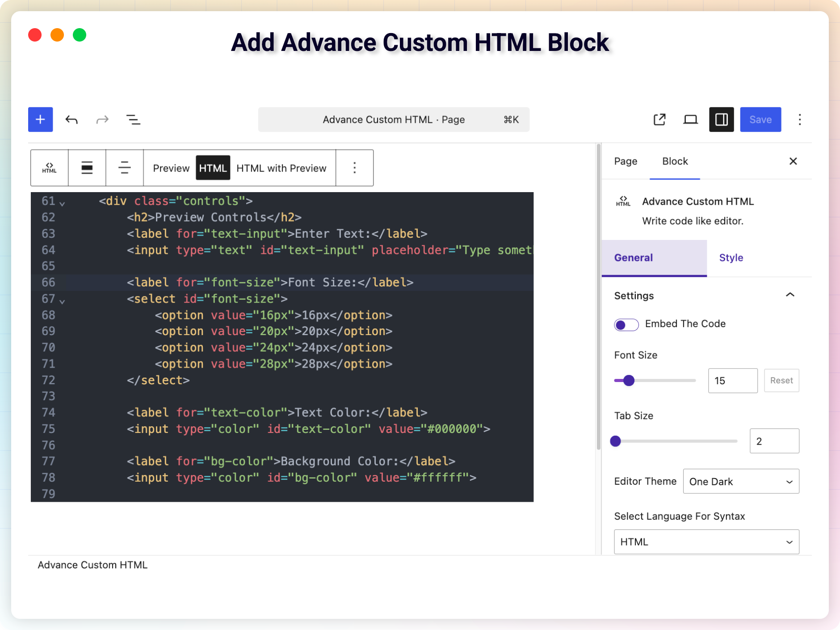The width and height of the screenshot is (840, 630).
Task: Open the text align option in block toolbar
Action: click(x=124, y=168)
